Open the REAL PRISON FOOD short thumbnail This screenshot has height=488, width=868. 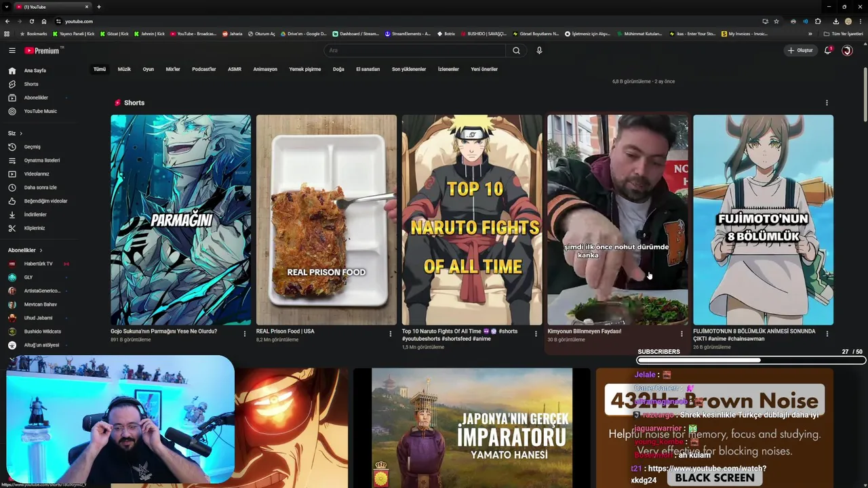[x=326, y=220]
